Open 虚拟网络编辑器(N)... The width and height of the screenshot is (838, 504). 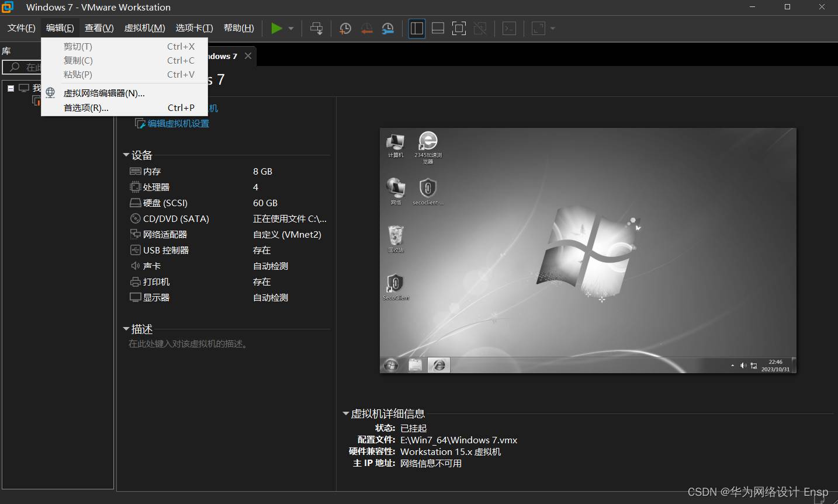(x=124, y=93)
